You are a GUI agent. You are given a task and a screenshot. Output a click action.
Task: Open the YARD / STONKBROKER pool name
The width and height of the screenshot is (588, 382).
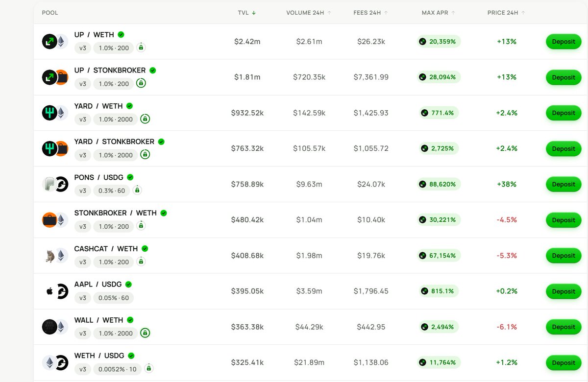tap(114, 142)
